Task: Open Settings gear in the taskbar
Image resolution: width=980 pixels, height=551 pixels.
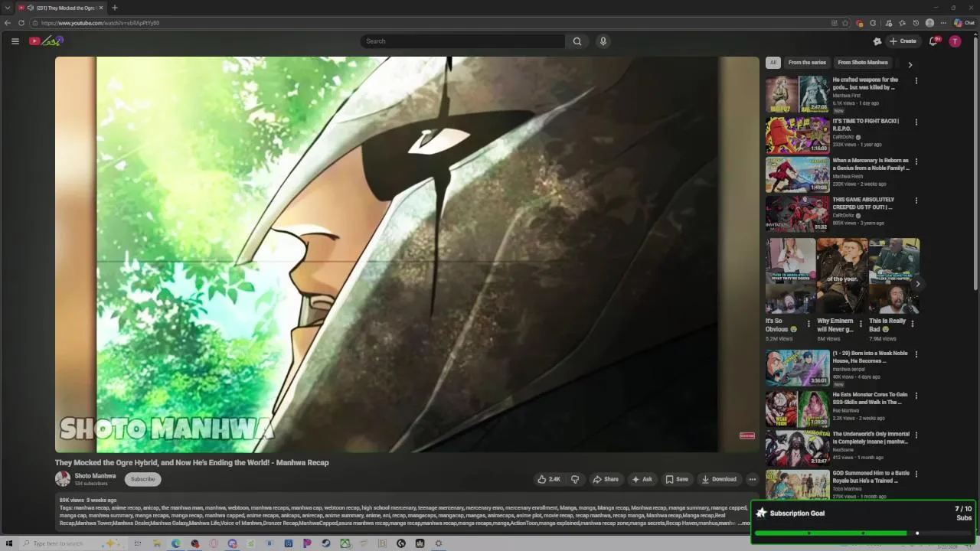Action: (x=439, y=543)
